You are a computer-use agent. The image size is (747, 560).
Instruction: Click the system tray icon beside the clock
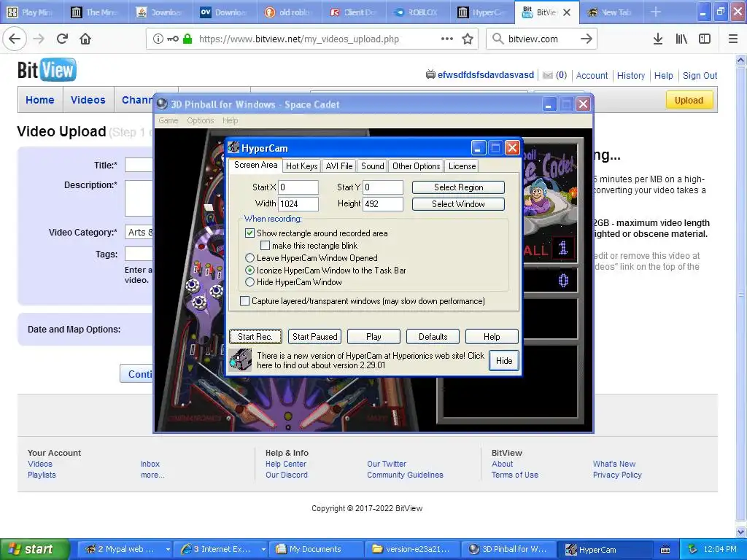coord(693,549)
